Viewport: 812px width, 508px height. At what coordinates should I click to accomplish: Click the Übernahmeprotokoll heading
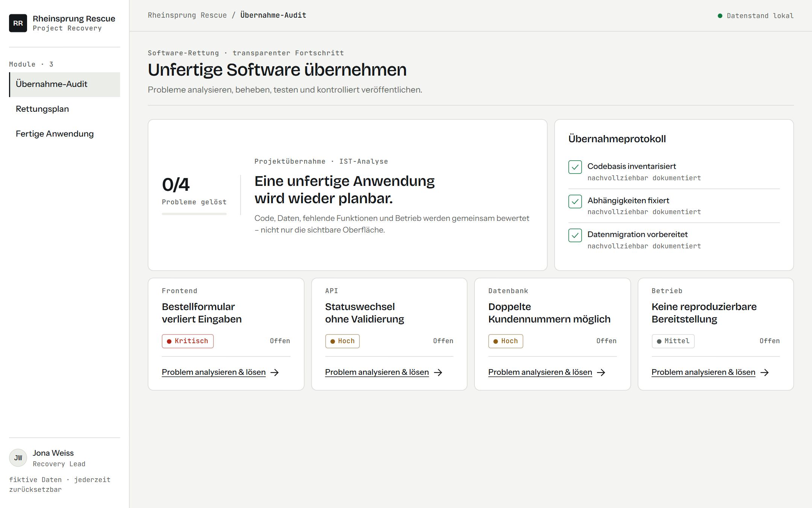tap(617, 139)
